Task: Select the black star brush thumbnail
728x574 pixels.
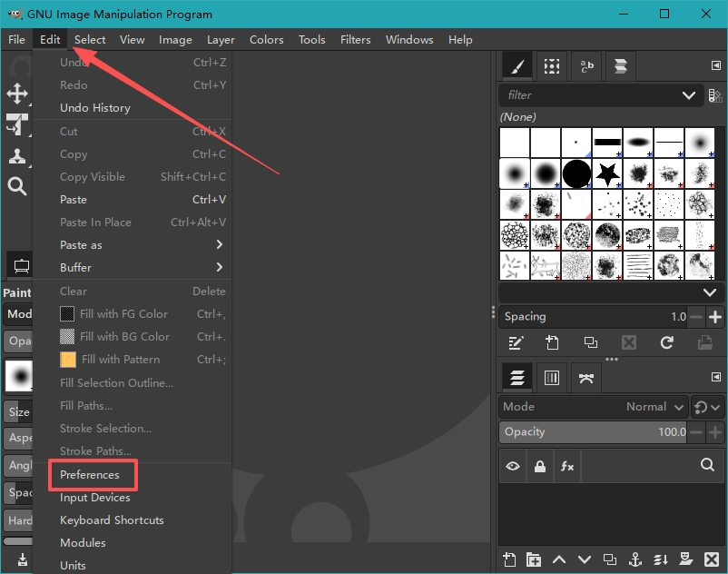Action: click(x=607, y=173)
